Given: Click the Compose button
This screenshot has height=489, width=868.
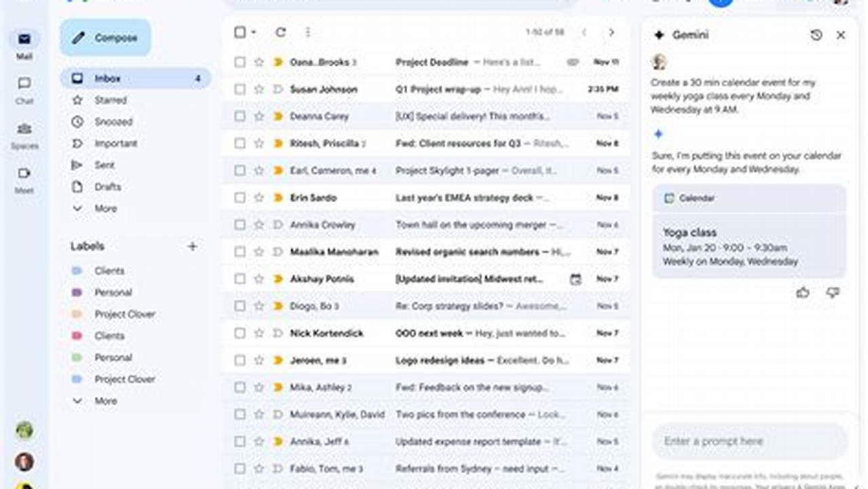Looking at the screenshot, I should click(105, 37).
